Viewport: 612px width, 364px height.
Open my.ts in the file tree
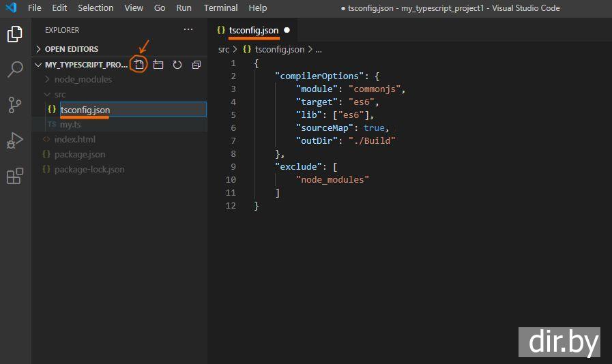click(70, 124)
